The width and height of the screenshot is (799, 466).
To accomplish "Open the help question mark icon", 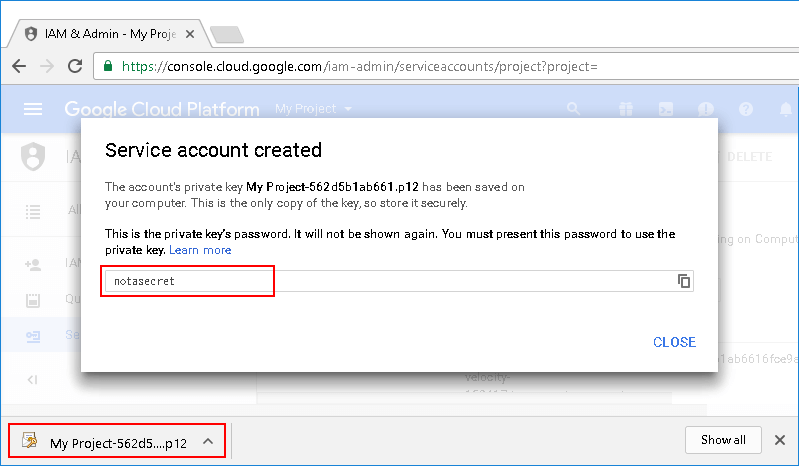I will click(x=745, y=109).
